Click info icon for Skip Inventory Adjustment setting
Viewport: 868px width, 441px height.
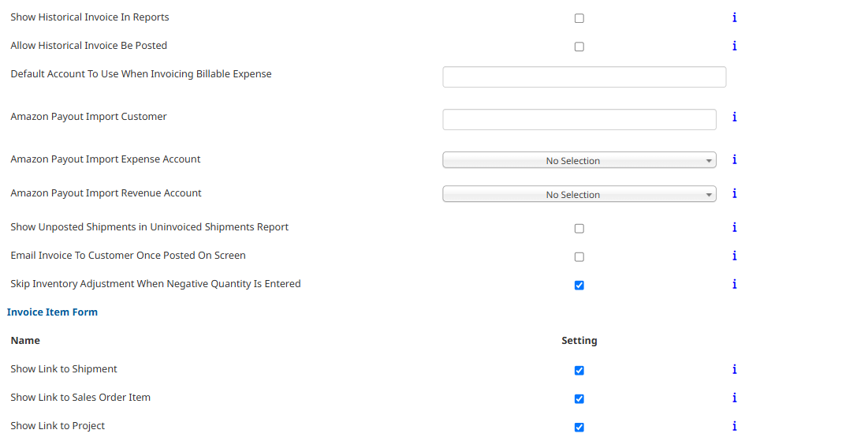tap(734, 284)
